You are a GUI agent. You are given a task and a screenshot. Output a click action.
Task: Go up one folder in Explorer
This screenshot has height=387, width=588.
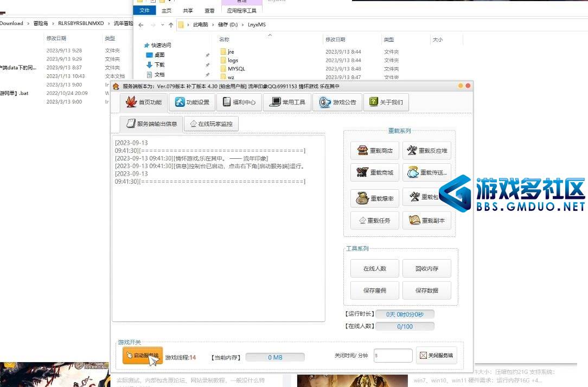(x=171, y=25)
